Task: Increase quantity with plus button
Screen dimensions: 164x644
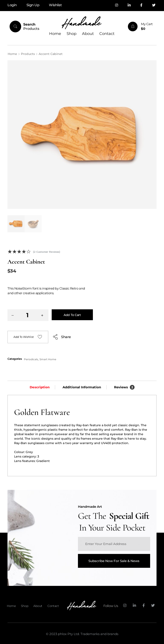Action: [x=42, y=315]
